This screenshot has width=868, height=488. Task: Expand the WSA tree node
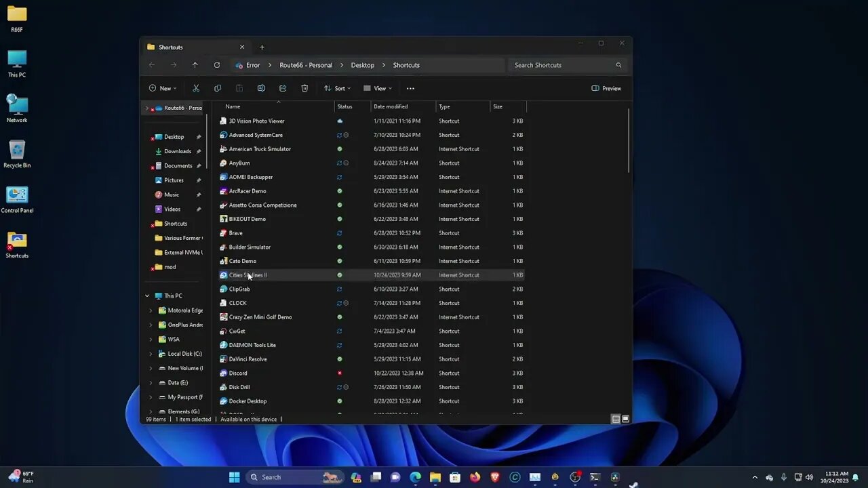pos(151,339)
